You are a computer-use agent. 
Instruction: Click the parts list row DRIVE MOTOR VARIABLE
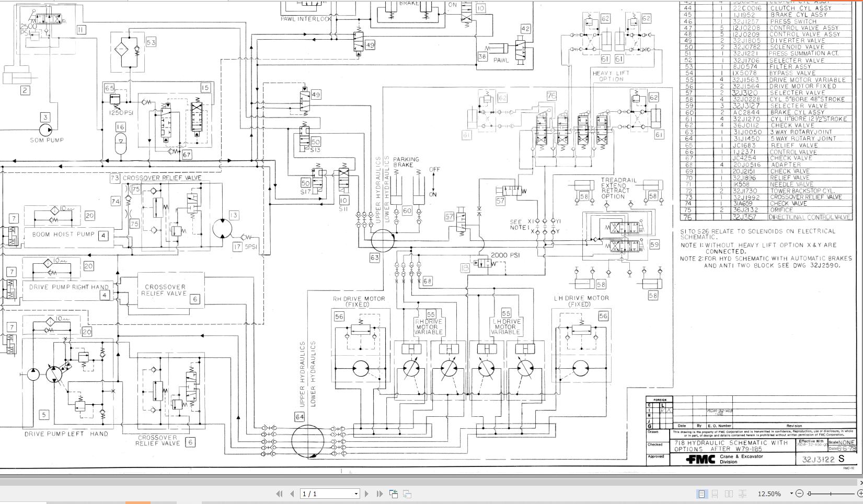point(766,80)
